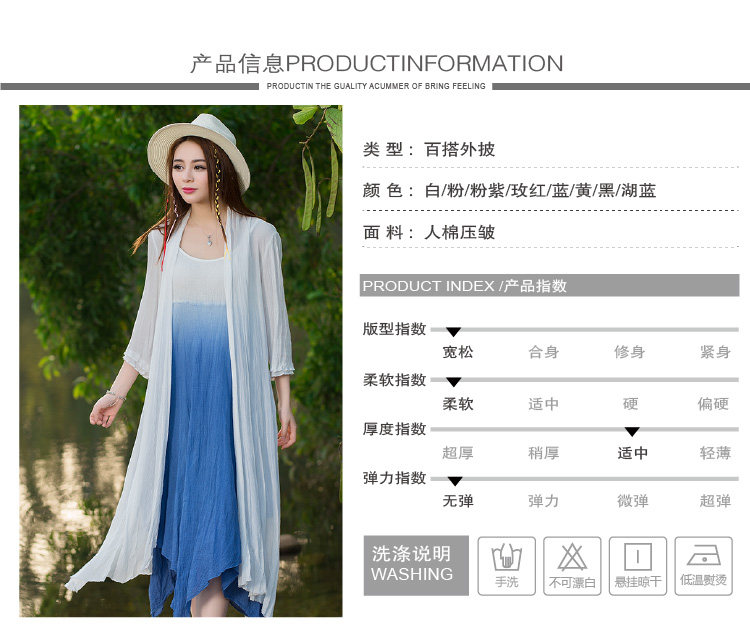Viewport: 750px width, 628px height.
Task: Click the 厚度指数 slider triangle marker
Action: tap(632, 431)
